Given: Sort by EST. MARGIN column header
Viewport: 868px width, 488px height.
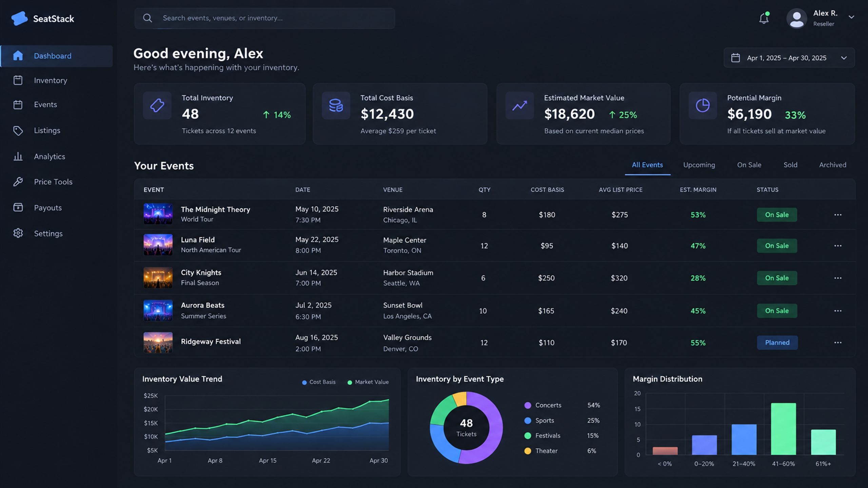Looking at the screenshot, I should 698,190.
